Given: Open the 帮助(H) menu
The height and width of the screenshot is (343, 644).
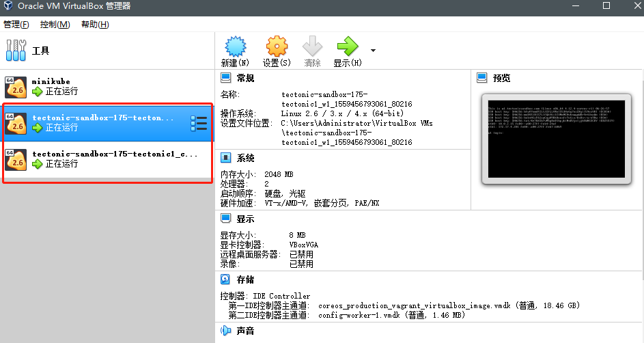Looking at the screenshot, I should coord(95,24).
